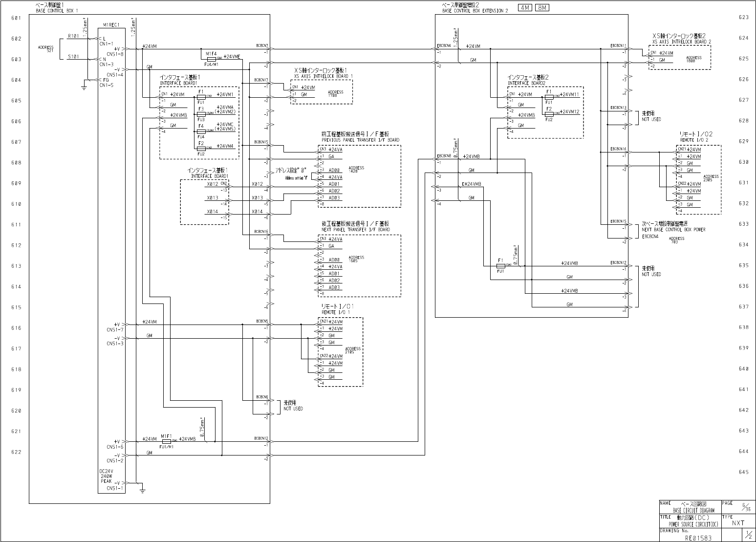Select the BCBCN7 connector label
756x542 pixels.
pyautogui.click(x=261, y=45)
